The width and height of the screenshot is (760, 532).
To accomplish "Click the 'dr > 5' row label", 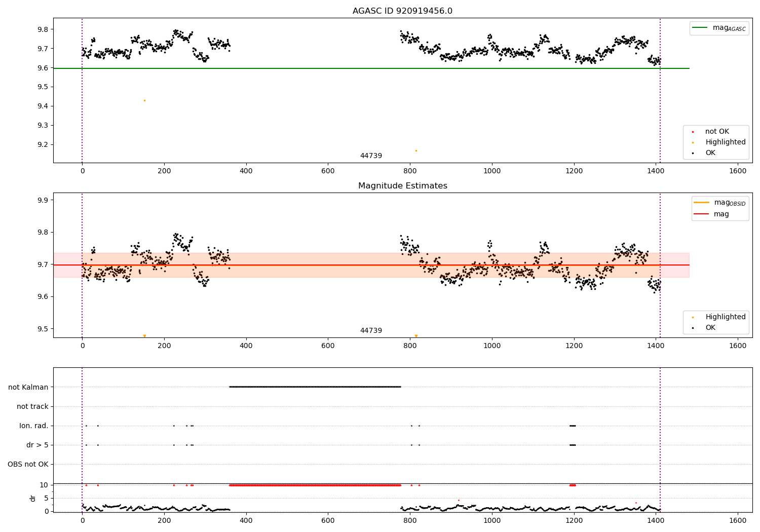I will (x=37, y=445).
